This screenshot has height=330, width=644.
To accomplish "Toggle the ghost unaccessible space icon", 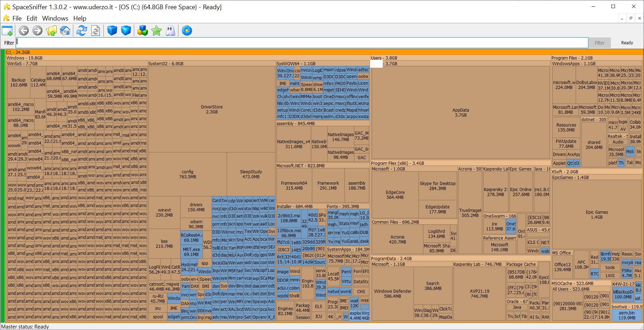I will (x=170, y=31).
